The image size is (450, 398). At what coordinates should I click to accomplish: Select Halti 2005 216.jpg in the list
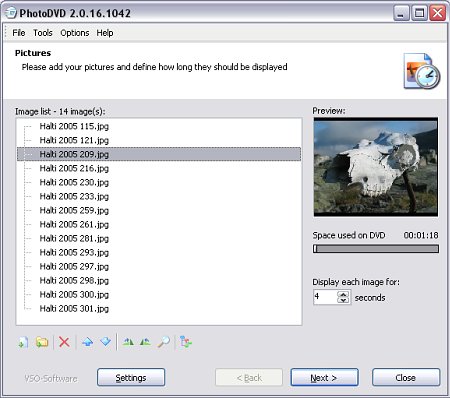[74, 168]
